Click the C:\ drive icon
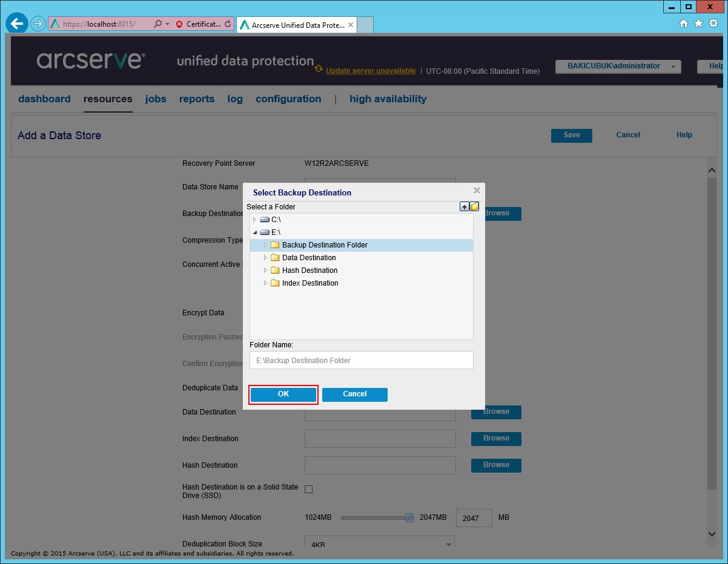 pyautogui.click(x=265, y=220)
